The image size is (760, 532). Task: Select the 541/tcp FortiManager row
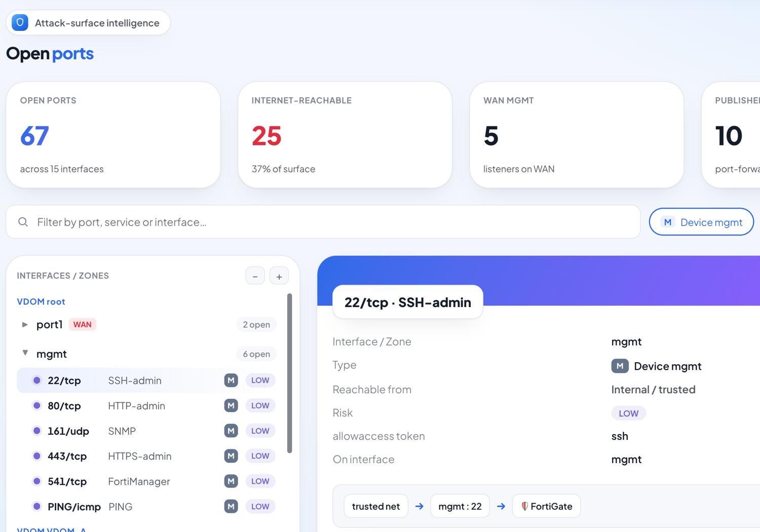[x=147, y=481]
